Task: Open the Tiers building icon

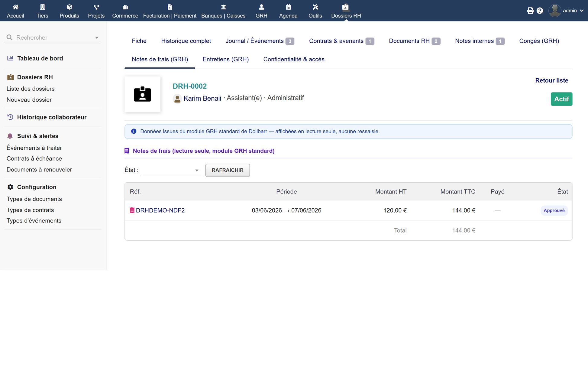Action: pos(42,7)
